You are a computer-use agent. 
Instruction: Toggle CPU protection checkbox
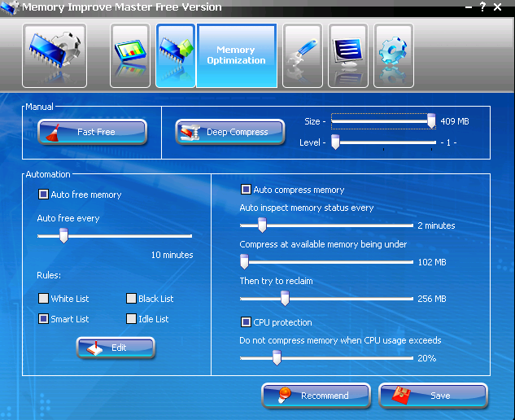[x=246, y=322]
